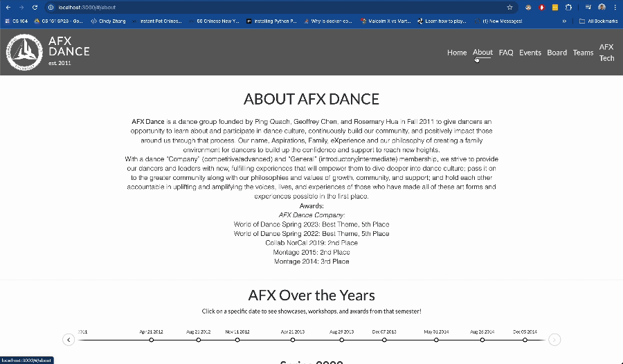Advance timeline with right arrow button

point(554,340)
